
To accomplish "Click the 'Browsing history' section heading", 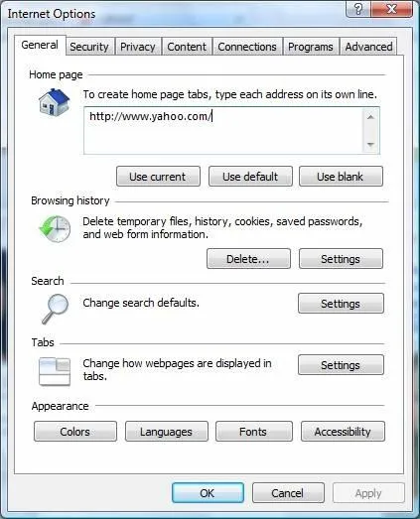I will (70, 200).
